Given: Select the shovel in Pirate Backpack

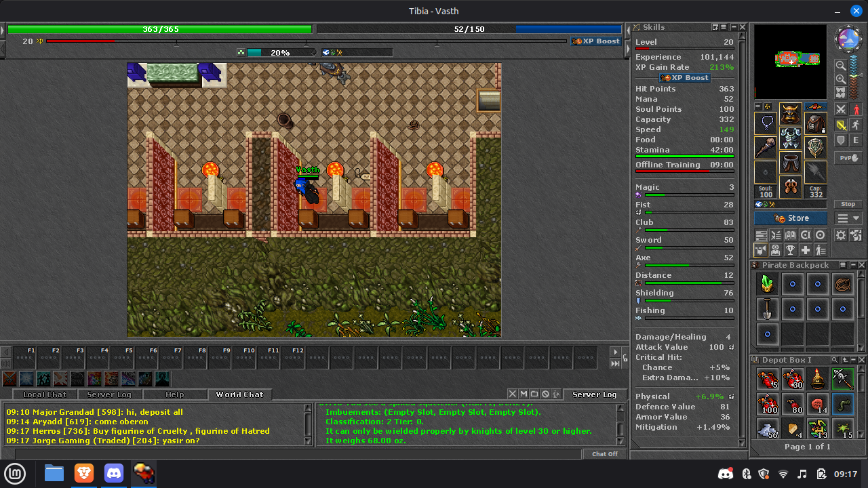Looking at the screenshot, I should click(x=767, y=309).
